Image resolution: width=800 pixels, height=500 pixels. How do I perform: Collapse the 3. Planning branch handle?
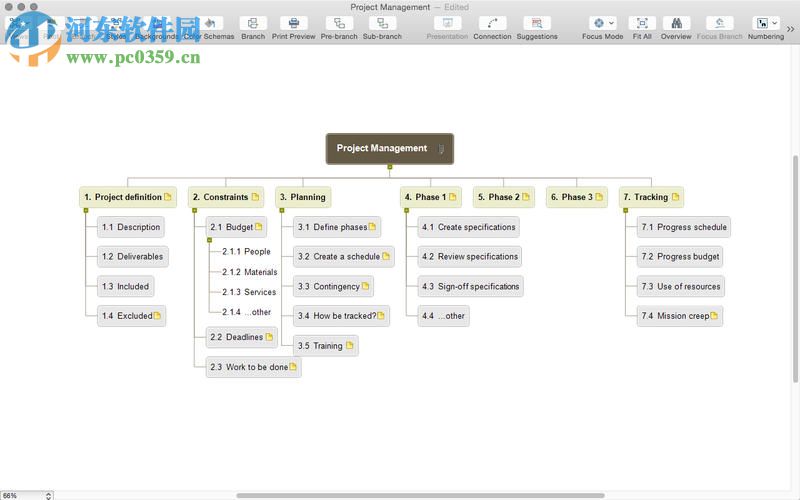pos(282,210)
